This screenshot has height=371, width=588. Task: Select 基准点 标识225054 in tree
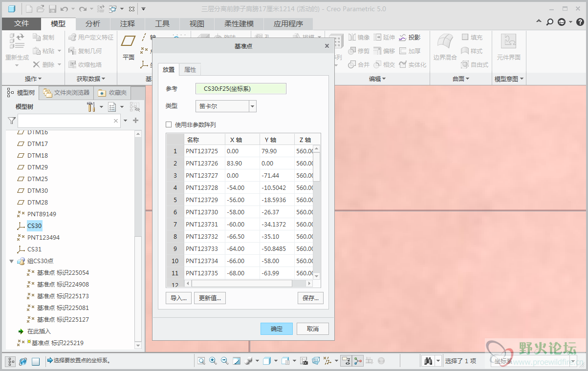point(63,273)
